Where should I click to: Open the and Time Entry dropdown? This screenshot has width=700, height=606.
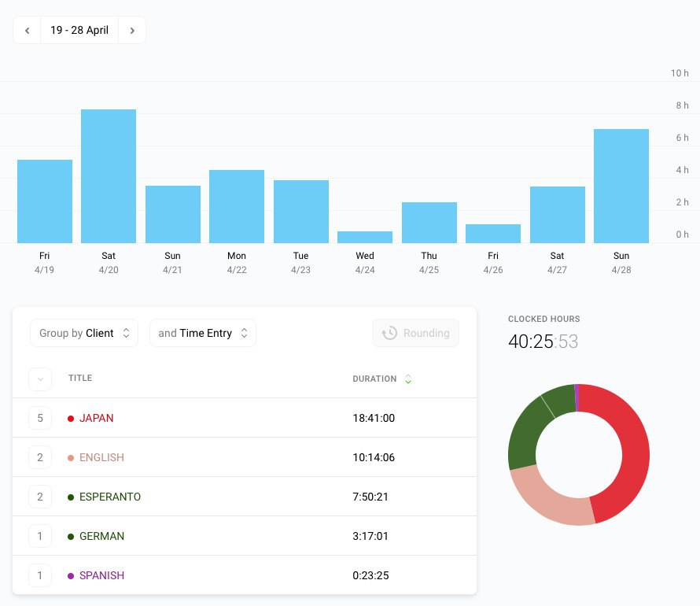point(203,333)
